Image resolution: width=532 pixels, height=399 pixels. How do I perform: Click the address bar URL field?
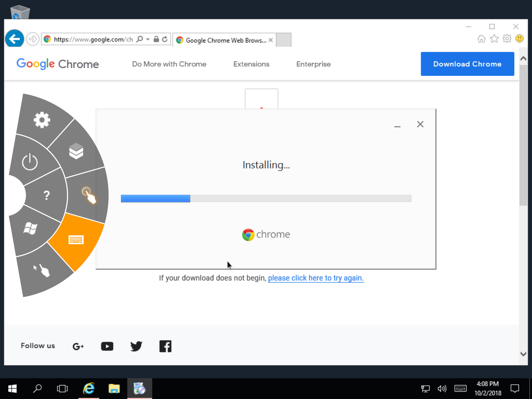(93, 39)
